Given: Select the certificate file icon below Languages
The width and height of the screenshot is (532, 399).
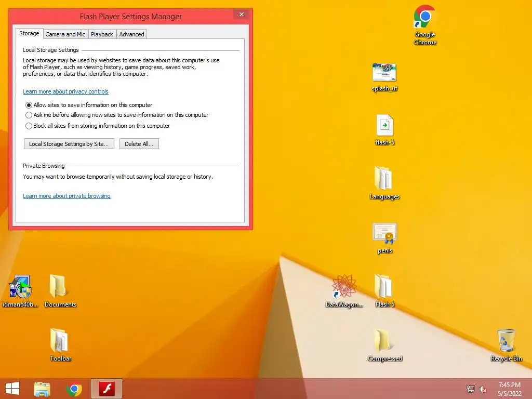Looking at the screenshot, I should click(384, 238).
